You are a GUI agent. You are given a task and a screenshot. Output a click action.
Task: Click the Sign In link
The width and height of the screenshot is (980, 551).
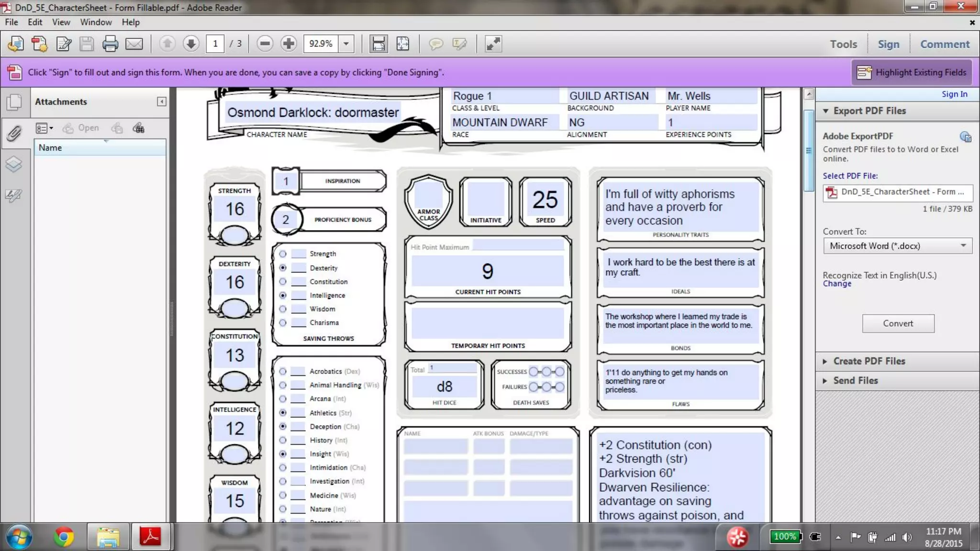[954, 94]
